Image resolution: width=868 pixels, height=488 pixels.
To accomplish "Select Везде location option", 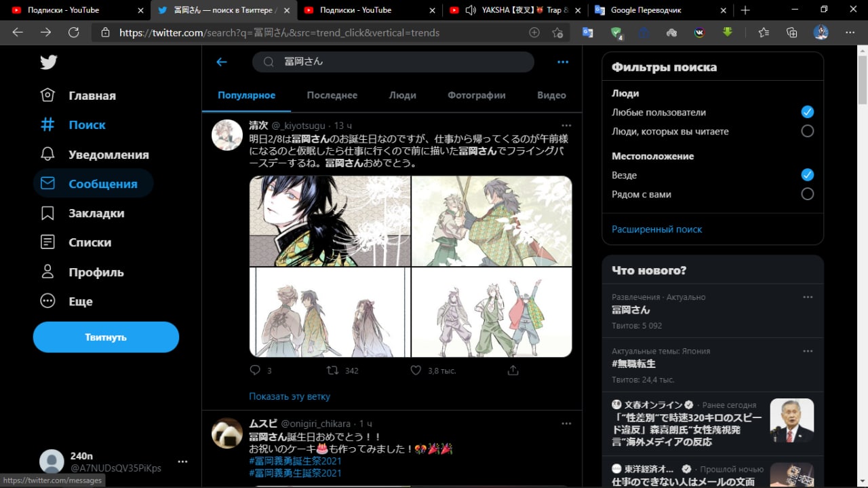I will coord(807,174).
